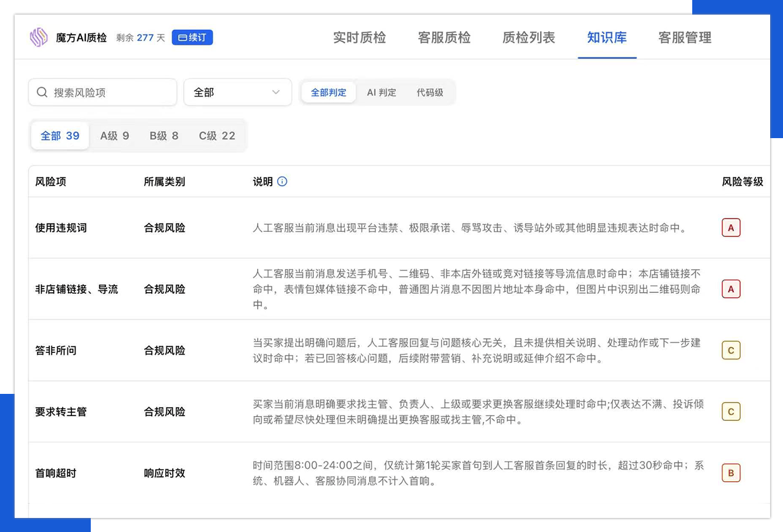Filter by C级 22 tab
Viewport: 783px width, 532px height.
click(217, 136)
